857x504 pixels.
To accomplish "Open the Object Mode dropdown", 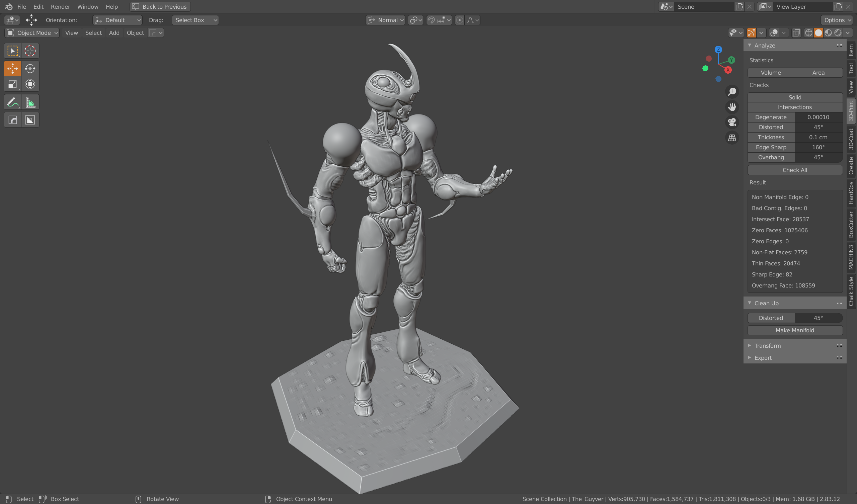I will point(32,33).
